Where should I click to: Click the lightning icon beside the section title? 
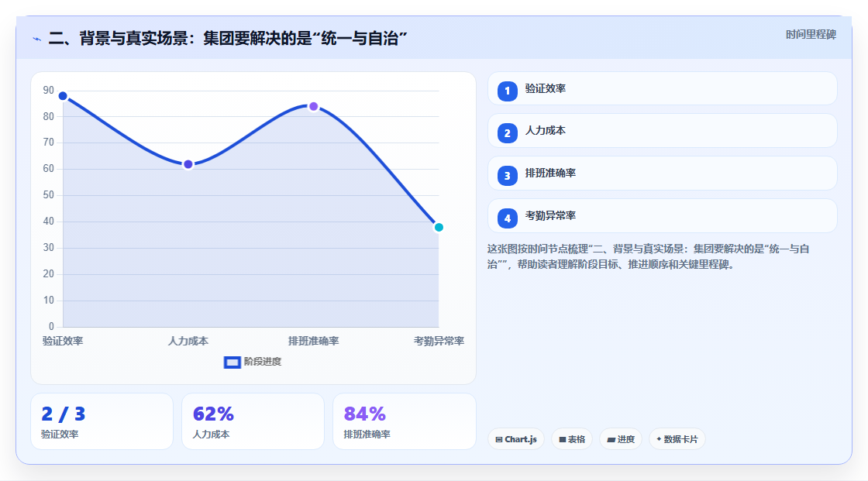point(37,39)
